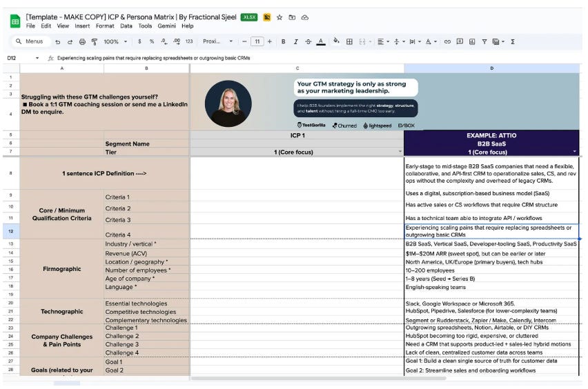
Task: Activate the paint format tool
Action: 95,41
